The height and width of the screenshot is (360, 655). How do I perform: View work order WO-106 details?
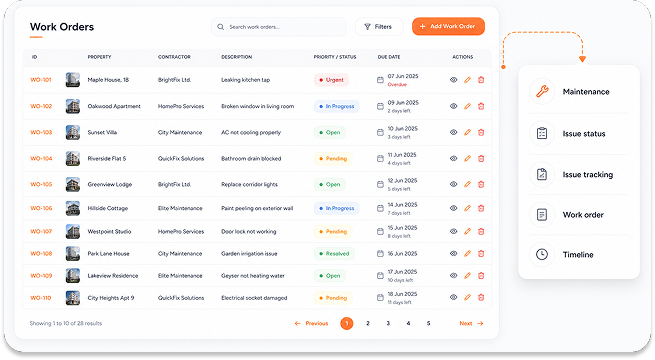click(x=453, y=208)
